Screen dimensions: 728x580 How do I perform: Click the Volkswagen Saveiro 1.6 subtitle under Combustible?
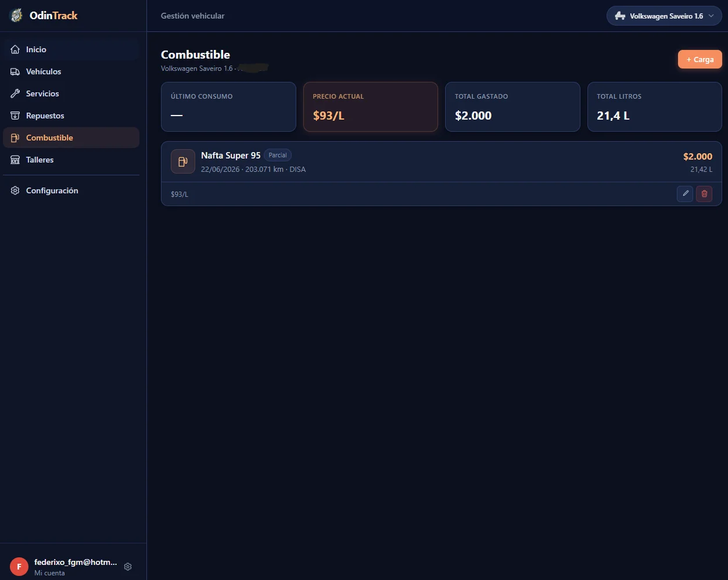pyautogui.click(x=197, y=69)
